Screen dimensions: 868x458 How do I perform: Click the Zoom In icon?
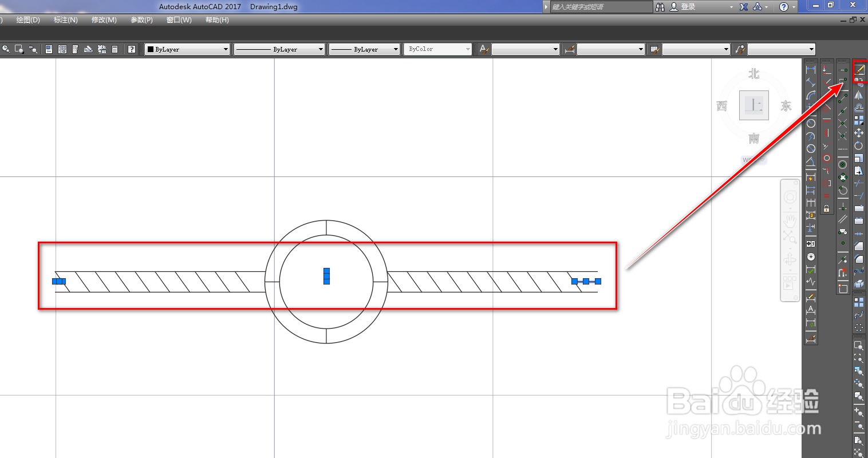coord(859,412)
